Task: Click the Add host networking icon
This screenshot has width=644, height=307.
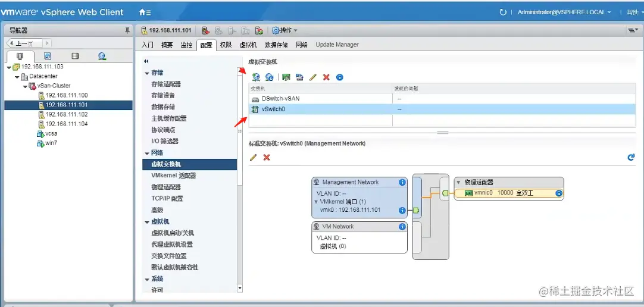Action: [x=257, y=77]
